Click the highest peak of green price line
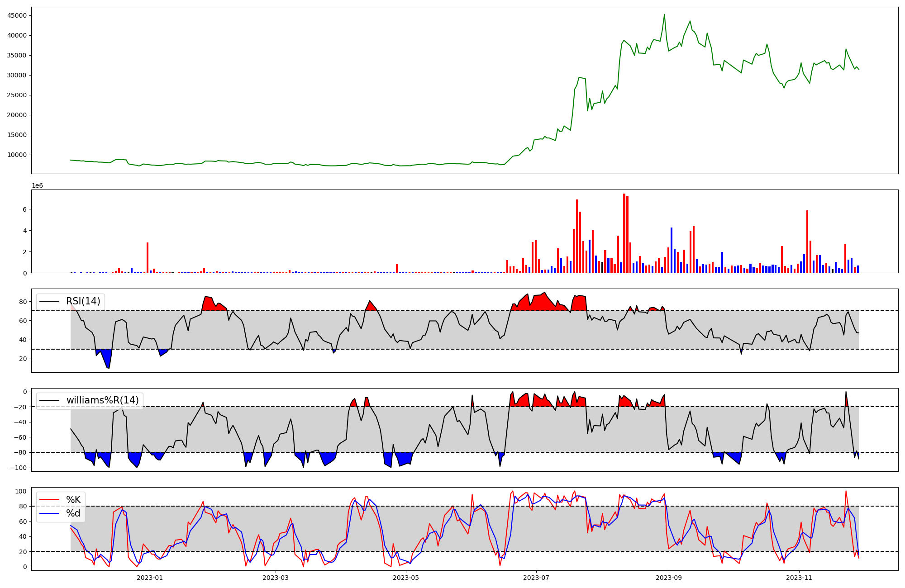The image size is (905, 588). (664, 15)
